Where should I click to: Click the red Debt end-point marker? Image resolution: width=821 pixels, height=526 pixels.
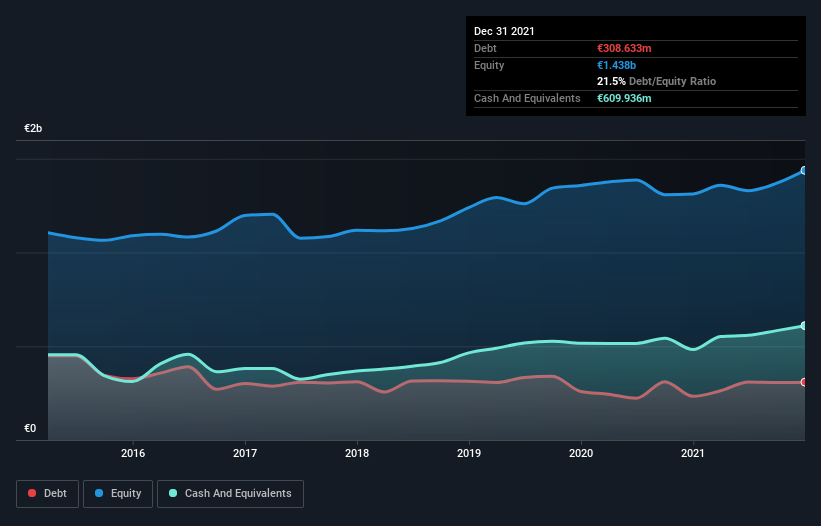pyautogui.click(x=804, y=382)
